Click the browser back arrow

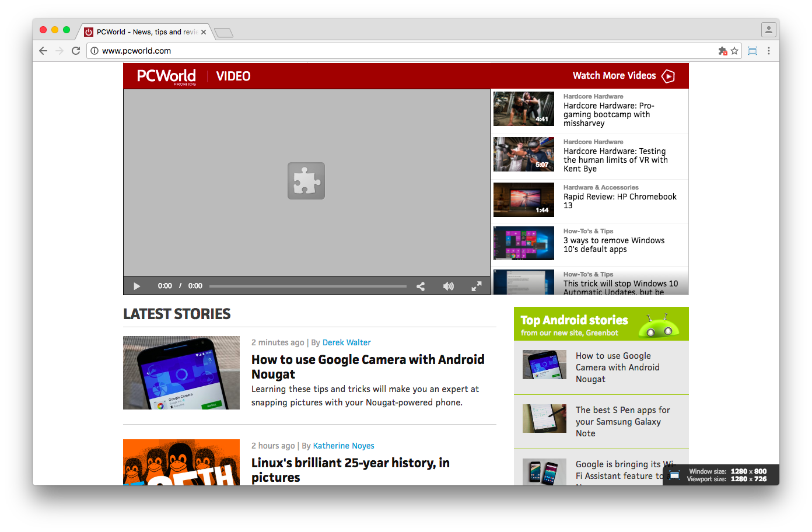tap(43, 51)
